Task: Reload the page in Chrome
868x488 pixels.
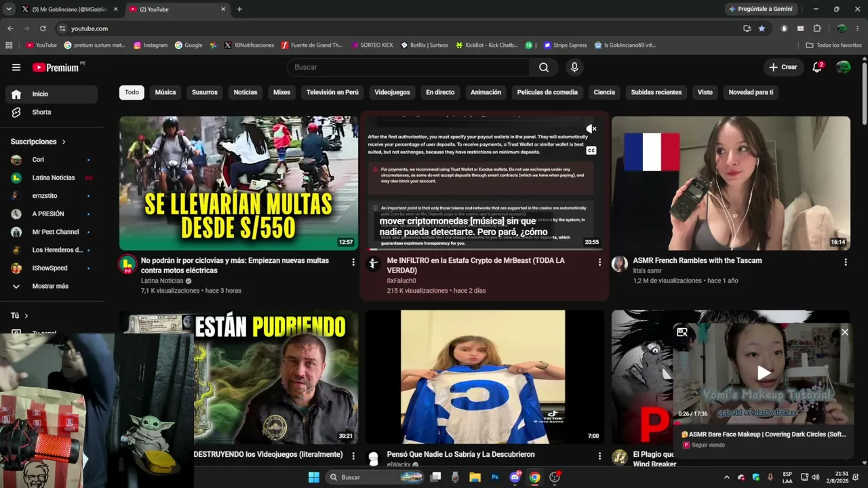Action: coord(43,28)
